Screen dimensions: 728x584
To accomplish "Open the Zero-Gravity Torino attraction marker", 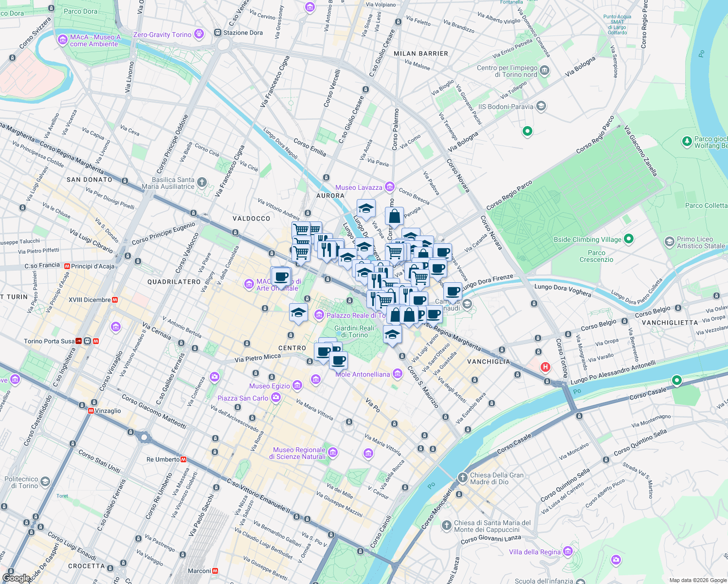I will [199, 34].
